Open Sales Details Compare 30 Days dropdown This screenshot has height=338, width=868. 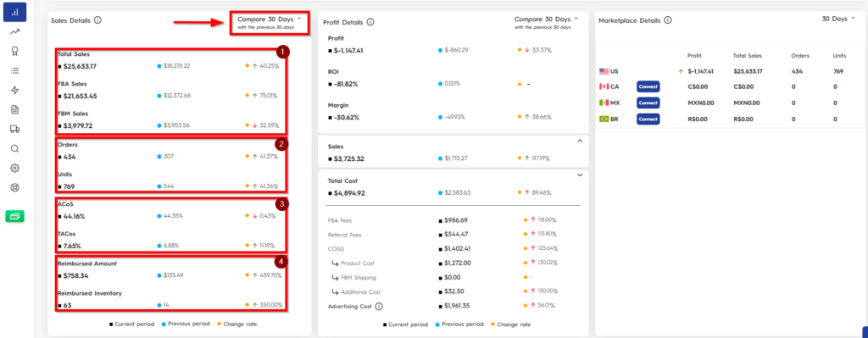click(x=270, y=22)
